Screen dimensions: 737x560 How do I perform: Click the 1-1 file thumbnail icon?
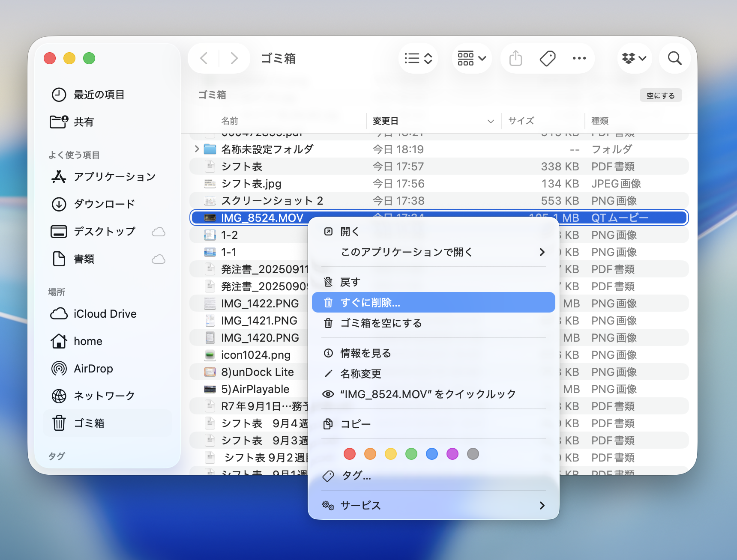[210, 252]
